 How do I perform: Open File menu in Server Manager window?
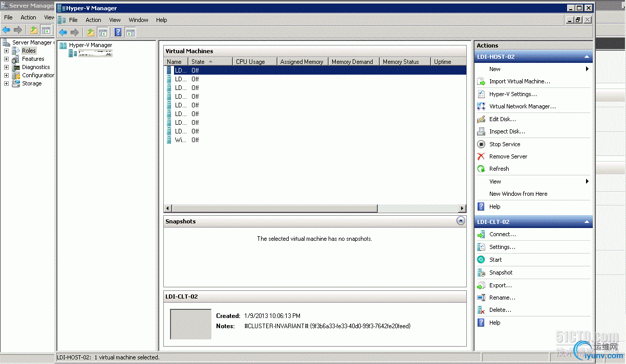[x=9, y=17]
